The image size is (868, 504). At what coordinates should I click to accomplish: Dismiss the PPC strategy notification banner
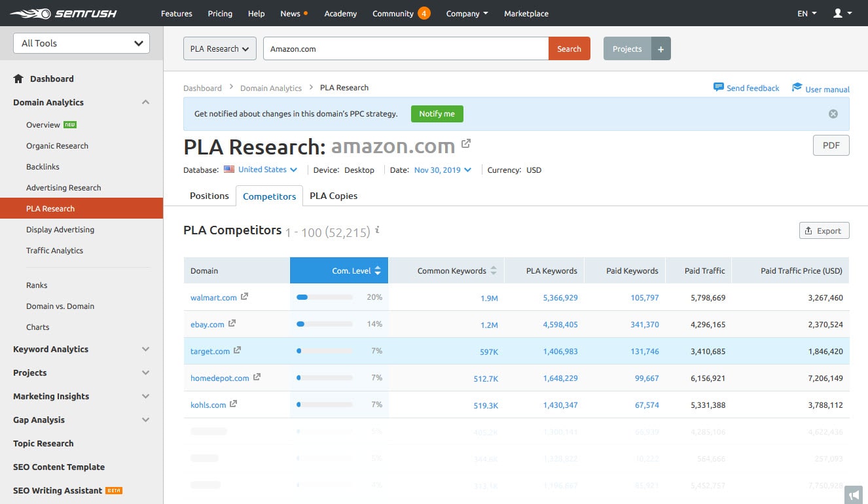coord(833,113)
